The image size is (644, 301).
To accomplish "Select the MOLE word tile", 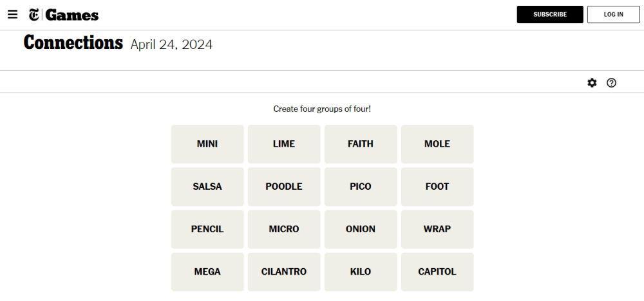I will 437,144.
